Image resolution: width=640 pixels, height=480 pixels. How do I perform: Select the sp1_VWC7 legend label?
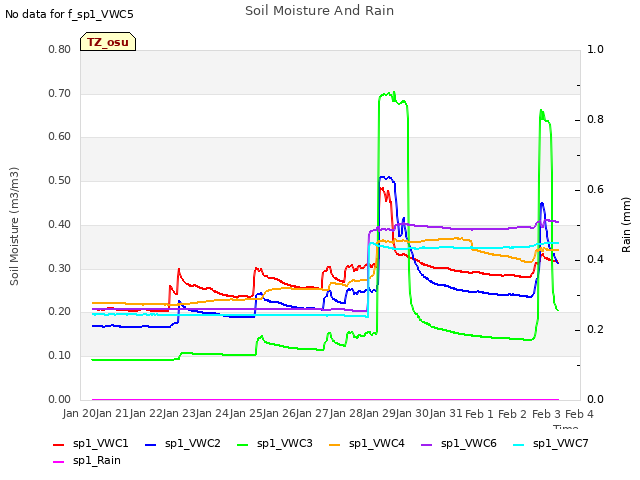click(x=561, y=444)
